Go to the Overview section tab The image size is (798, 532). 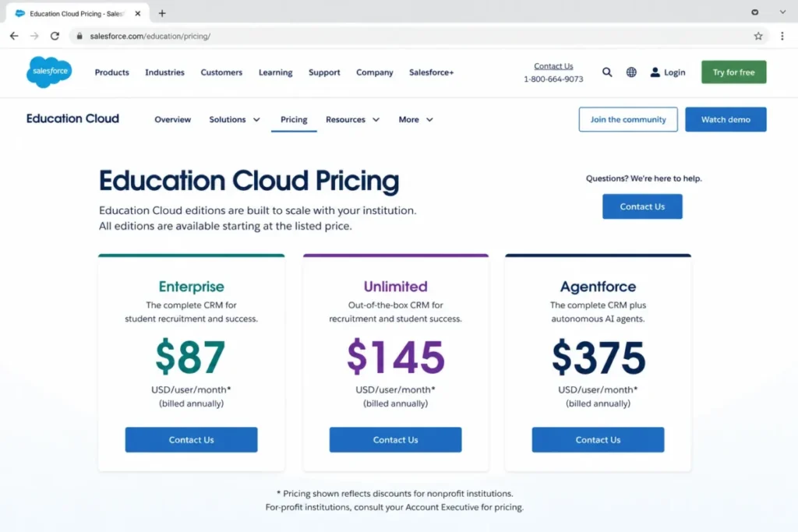pos(173,119)
